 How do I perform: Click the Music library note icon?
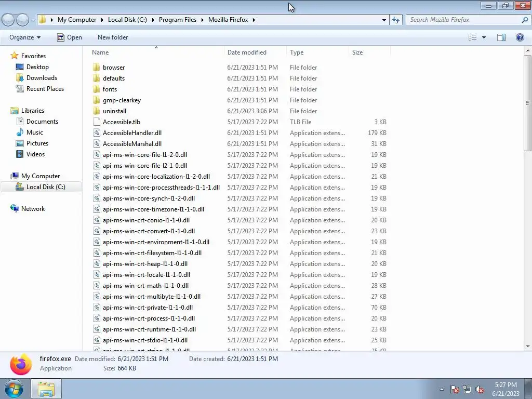tap(20, 132)
